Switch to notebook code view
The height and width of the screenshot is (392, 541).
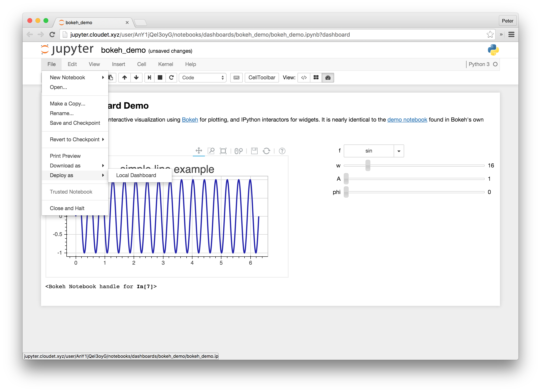click(x=304, y=77)
